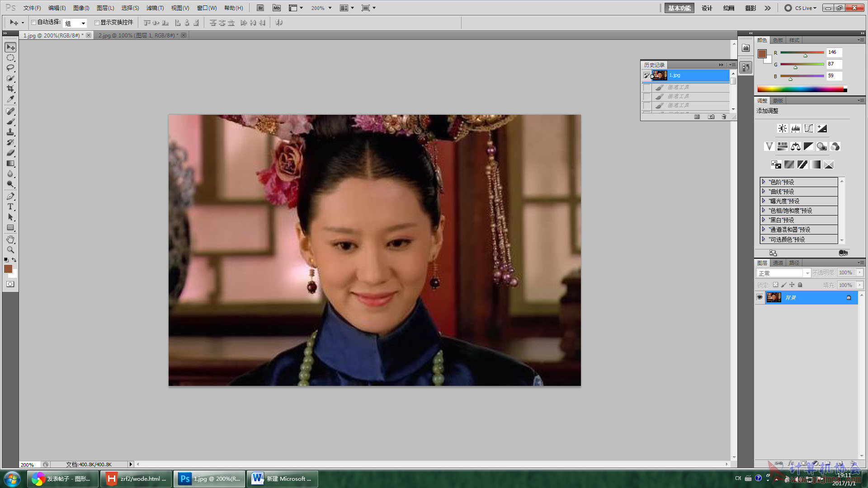Screen dimensions: 868x488
Task: Expand the Levels presets
Action: pos(764,182)
